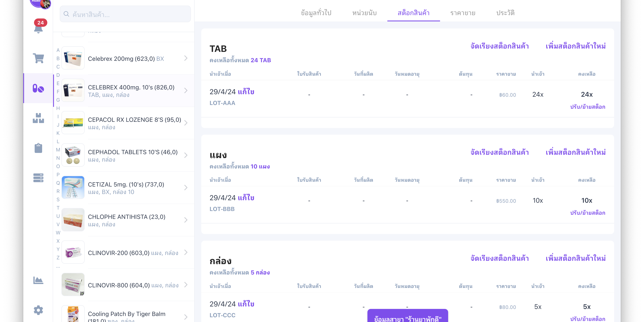Screen dimensions: 644x322
Task: Expand the CEPACOL RX LOZENGE chevron
Action: (186, 123)
